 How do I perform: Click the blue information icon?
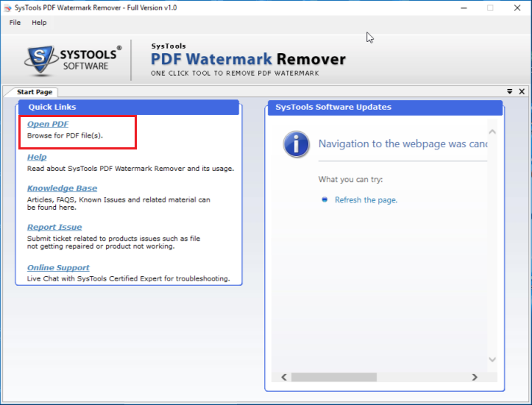[297, 144]
